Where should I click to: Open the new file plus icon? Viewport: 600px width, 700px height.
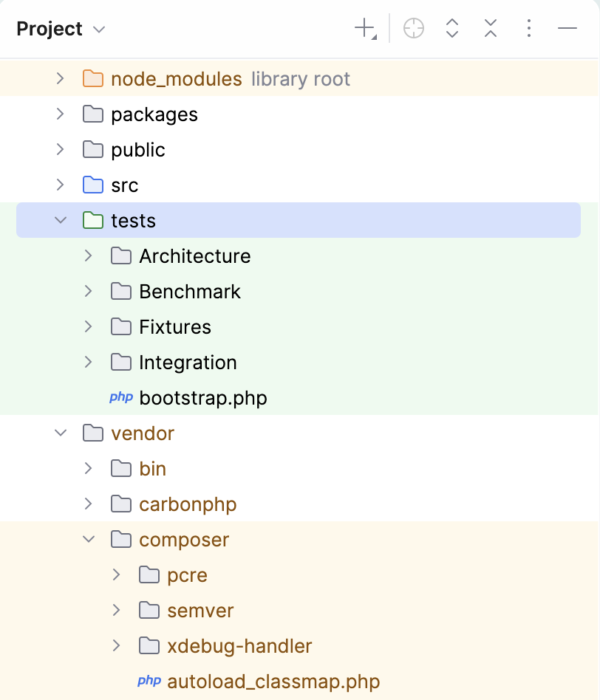pyautogui.click(x=364, y=28)
